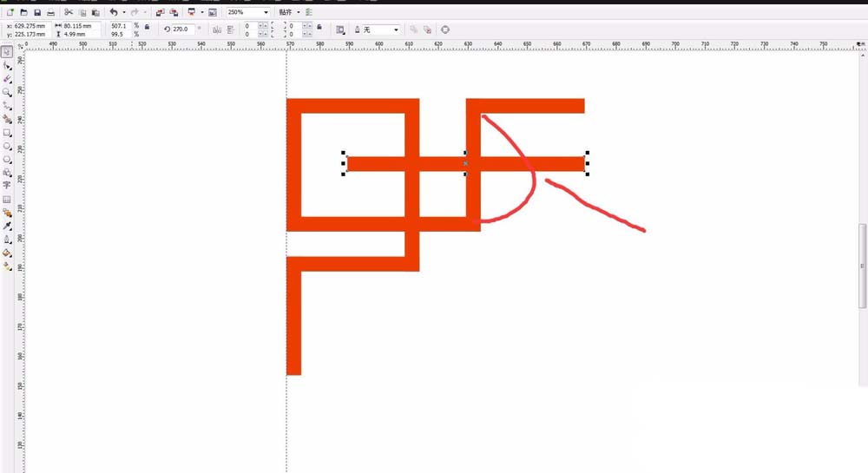The width and height of the screenshot is (868, 473).
Task: Copy the selected object
Action: pos(82,12)
